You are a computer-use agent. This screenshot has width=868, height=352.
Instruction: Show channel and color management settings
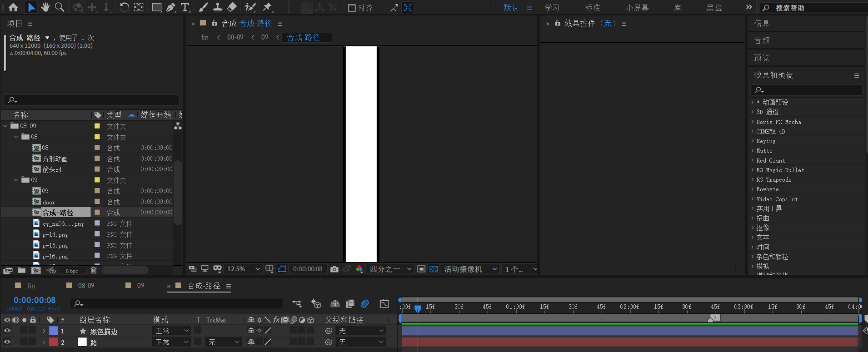coord(359,269)
